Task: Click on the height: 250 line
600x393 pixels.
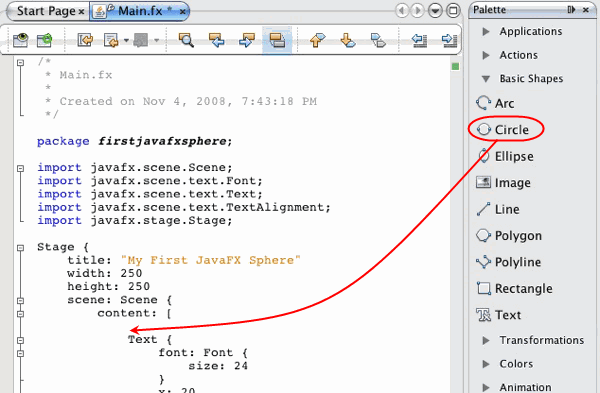Action: [108, 286]
